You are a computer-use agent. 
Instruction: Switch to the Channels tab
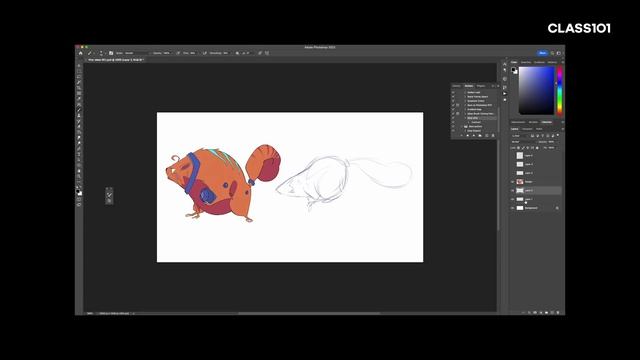(x=527, y=129)
